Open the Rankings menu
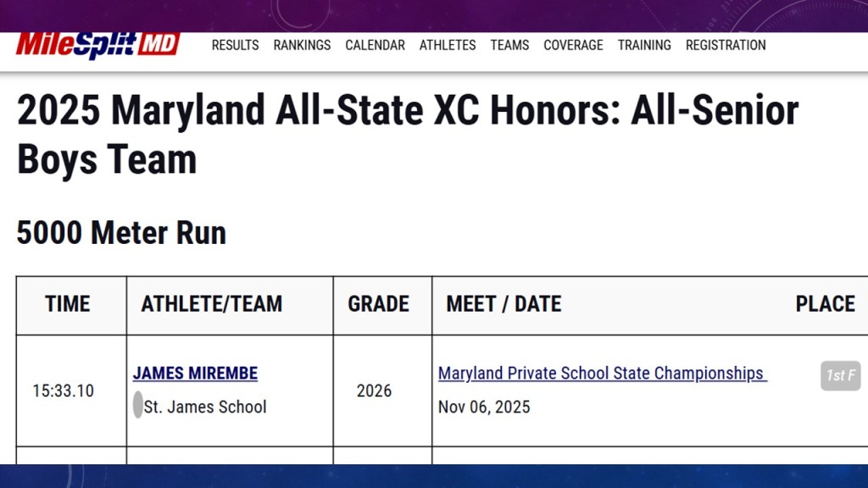 pyautogui.click(x=302, y=45)
